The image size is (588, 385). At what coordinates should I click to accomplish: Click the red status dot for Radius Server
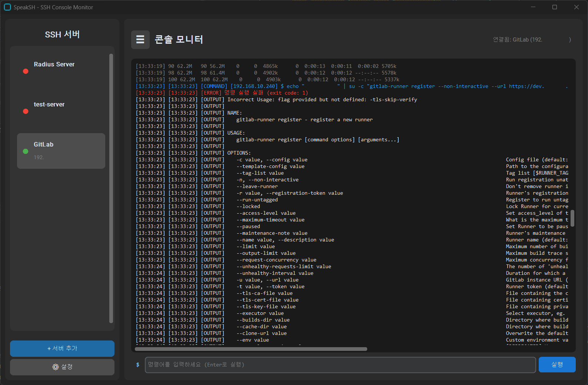point(26,71)
